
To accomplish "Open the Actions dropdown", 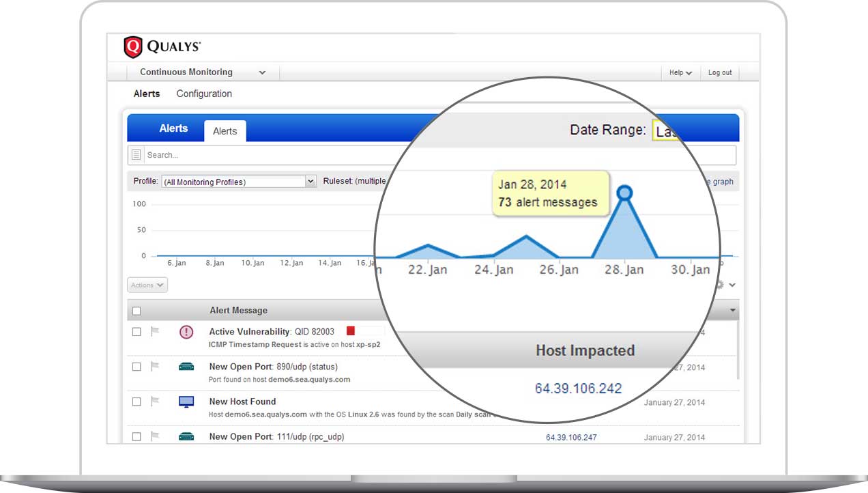I will (147, 285).
